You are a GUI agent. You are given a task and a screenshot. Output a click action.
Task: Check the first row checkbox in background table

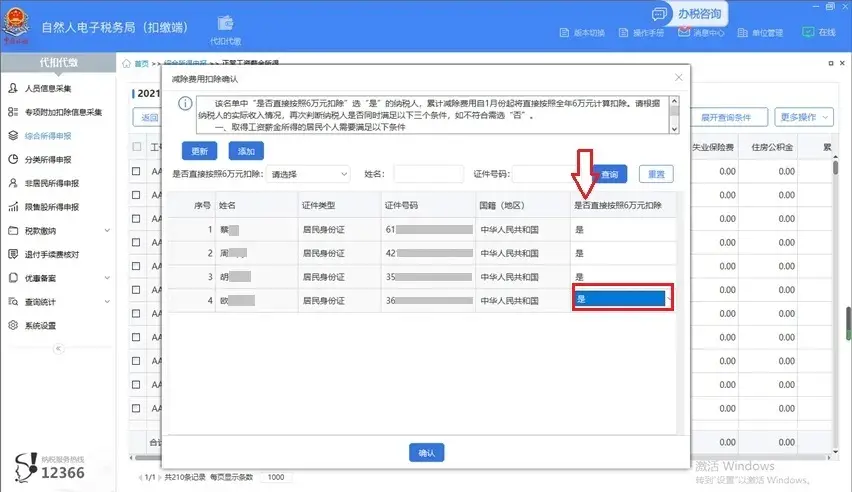tap(136, 171)
